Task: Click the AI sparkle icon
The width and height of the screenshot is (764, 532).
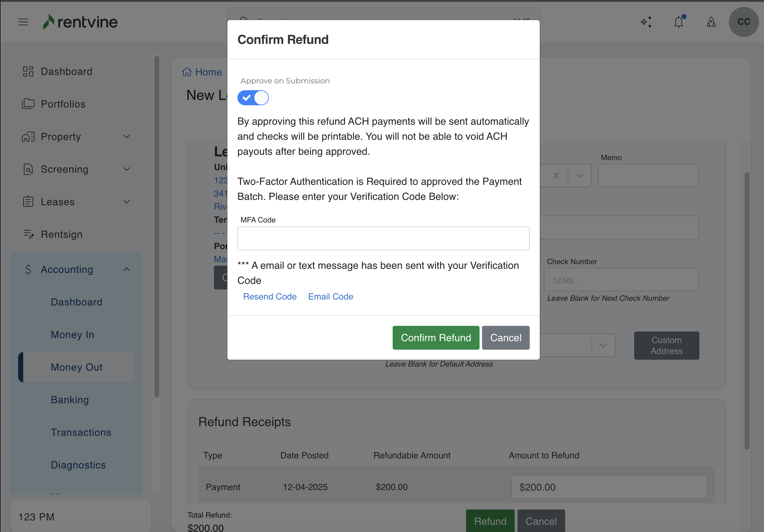Action: click(x=646, y=22)
